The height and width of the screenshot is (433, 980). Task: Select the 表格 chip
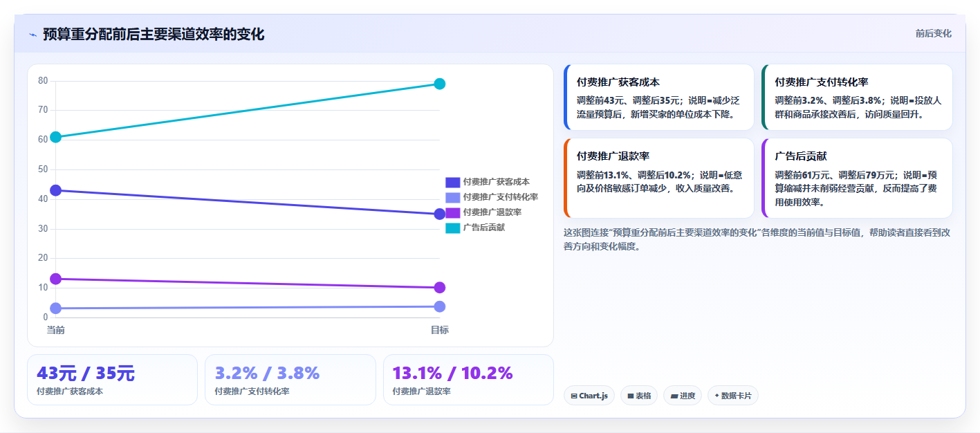point(639,396)
